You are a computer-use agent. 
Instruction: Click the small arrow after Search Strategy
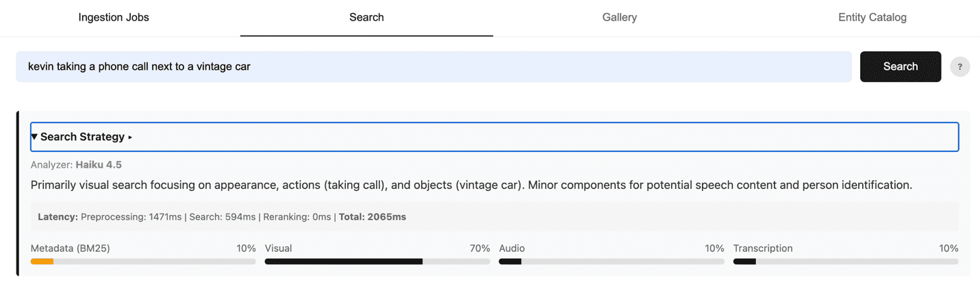coord(130,138)
